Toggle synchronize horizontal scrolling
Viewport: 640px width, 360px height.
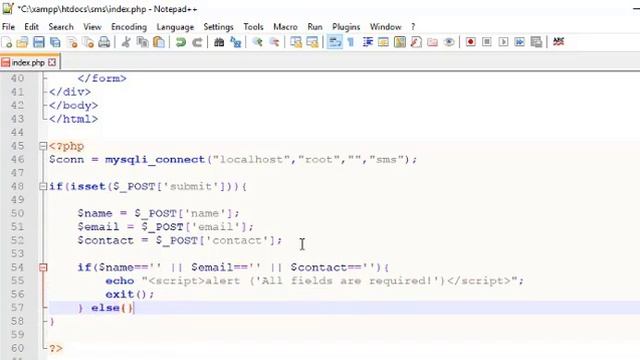point(312,42)
